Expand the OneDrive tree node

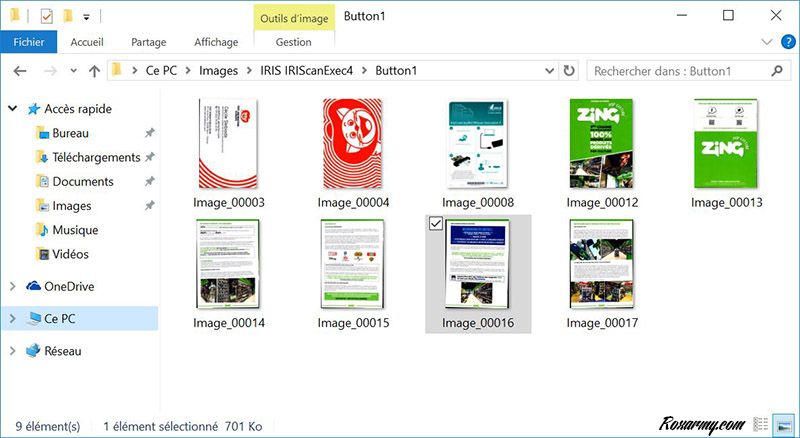pos(12,287)
